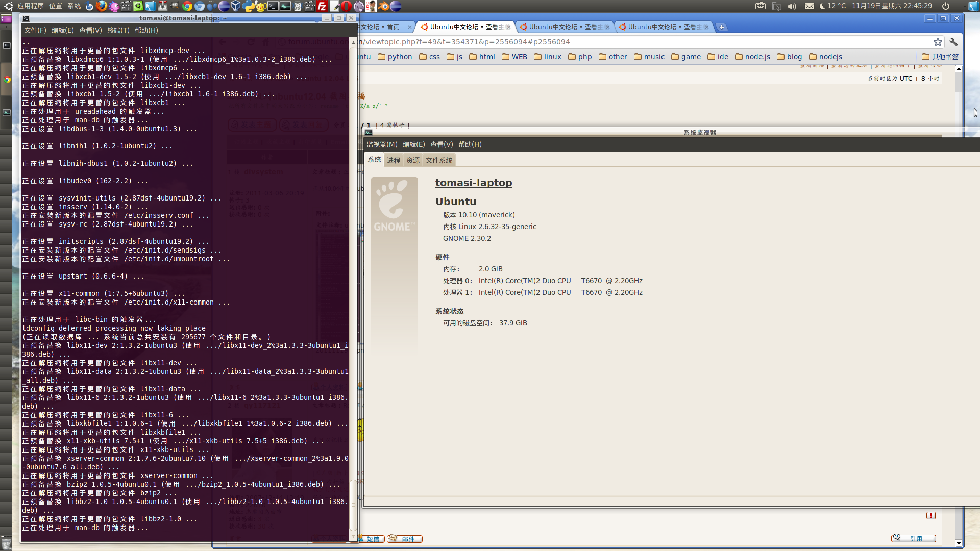Image resolution: width=980 pixels, height=551 pixels.
Task: Open terminal 查看(V) menu
Action: [90, 30]
